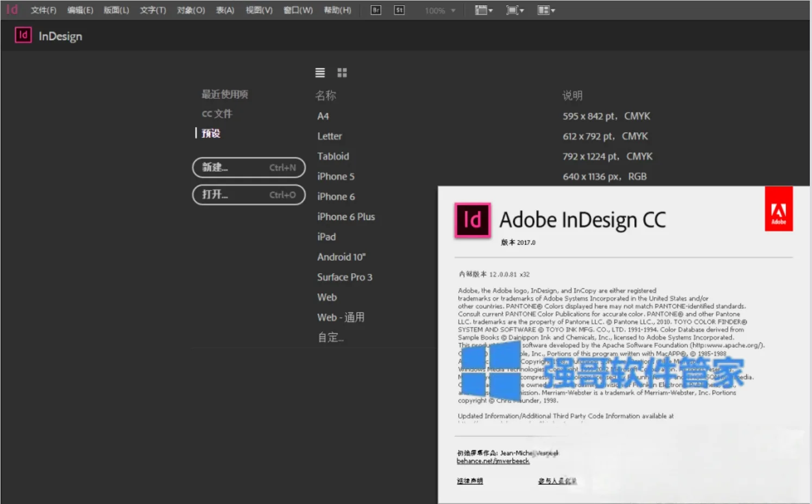Click the 版本 2017.0 version text

click(518, 242)
